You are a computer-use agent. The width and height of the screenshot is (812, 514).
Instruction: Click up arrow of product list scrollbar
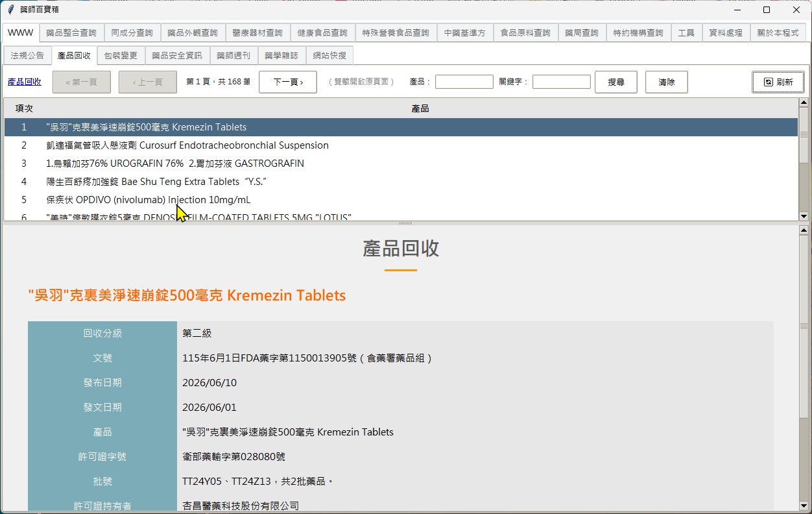coord(804,102)
